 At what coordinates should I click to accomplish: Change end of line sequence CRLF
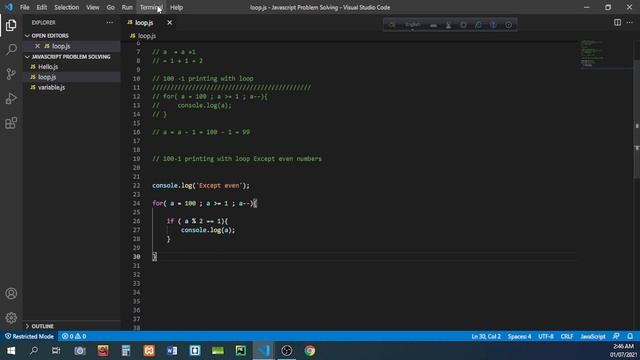(567, 336)
